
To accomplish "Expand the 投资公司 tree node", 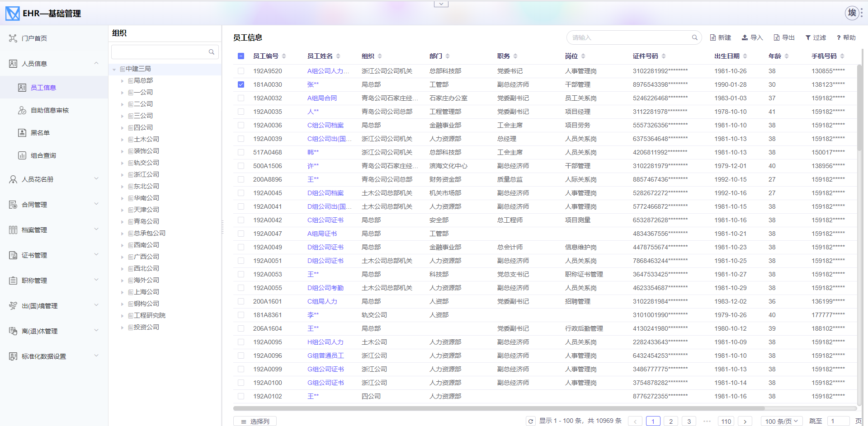I will pyautogui.click(x=122, y=328).
